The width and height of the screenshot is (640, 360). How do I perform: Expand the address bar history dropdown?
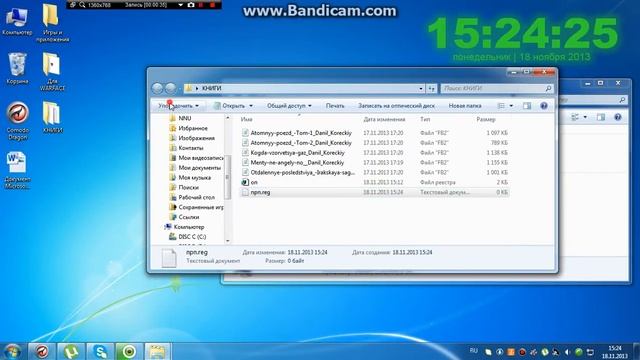tap(421, 88)
